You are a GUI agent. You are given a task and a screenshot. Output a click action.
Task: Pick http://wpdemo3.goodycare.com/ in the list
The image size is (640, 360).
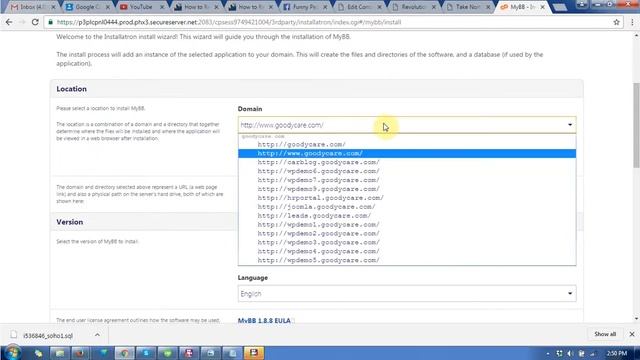click(407, 242)
